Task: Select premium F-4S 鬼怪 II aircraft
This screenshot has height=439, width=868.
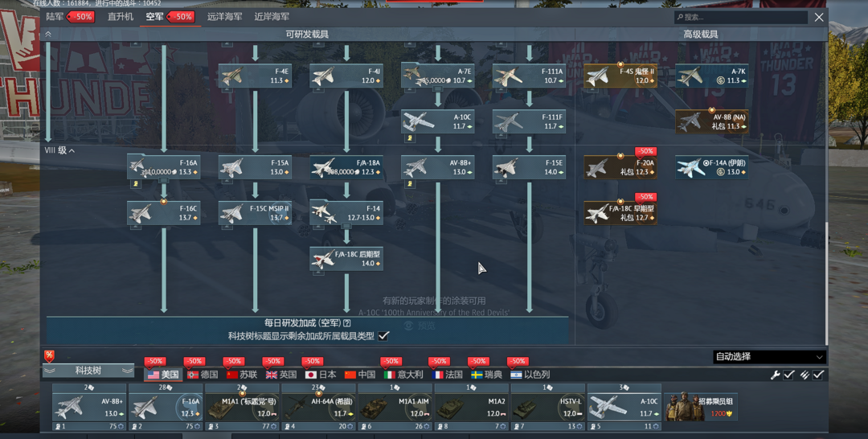Action: tap(620, 76)
